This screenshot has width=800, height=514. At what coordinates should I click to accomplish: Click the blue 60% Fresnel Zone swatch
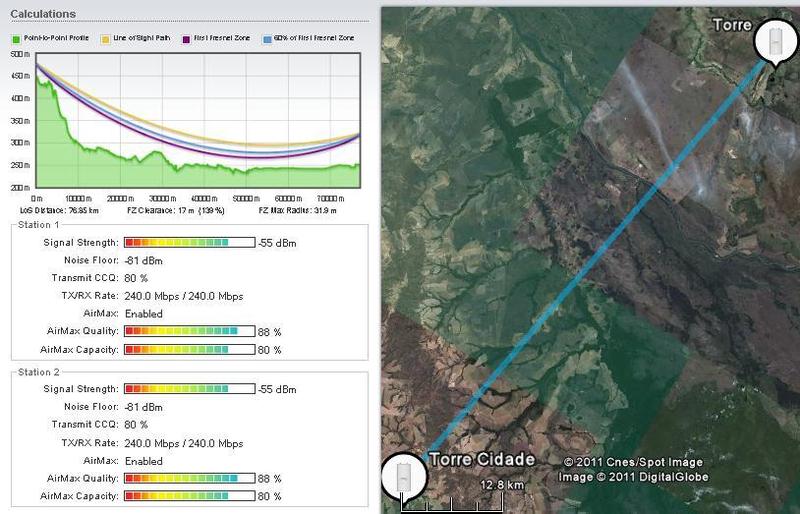(267, 39)
